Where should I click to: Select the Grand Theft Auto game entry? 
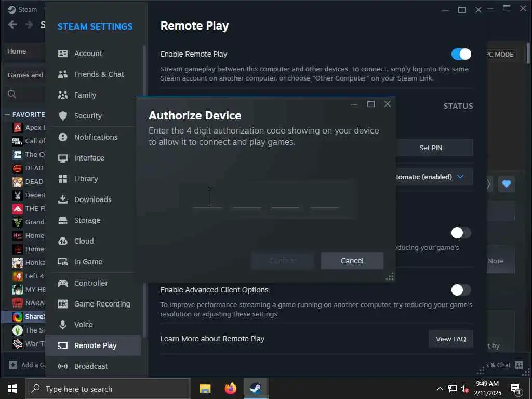pyautogui.click(x=29, y=222)
